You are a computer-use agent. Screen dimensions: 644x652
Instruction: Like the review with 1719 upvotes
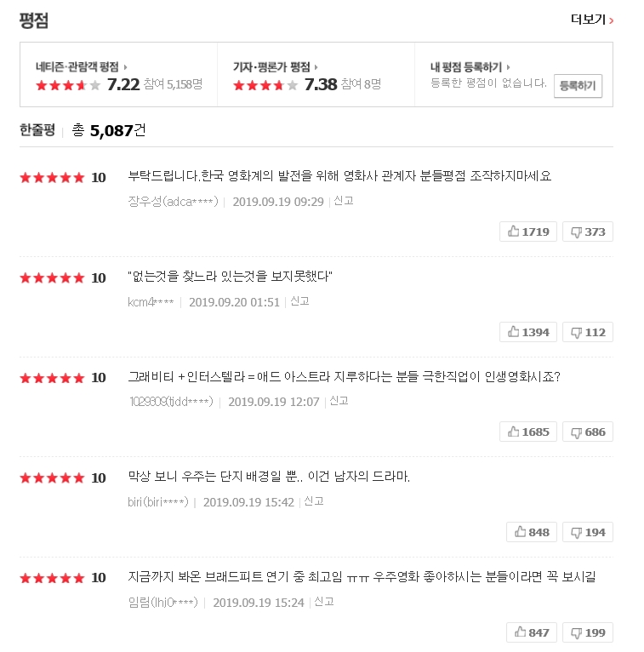click(528, 232)
